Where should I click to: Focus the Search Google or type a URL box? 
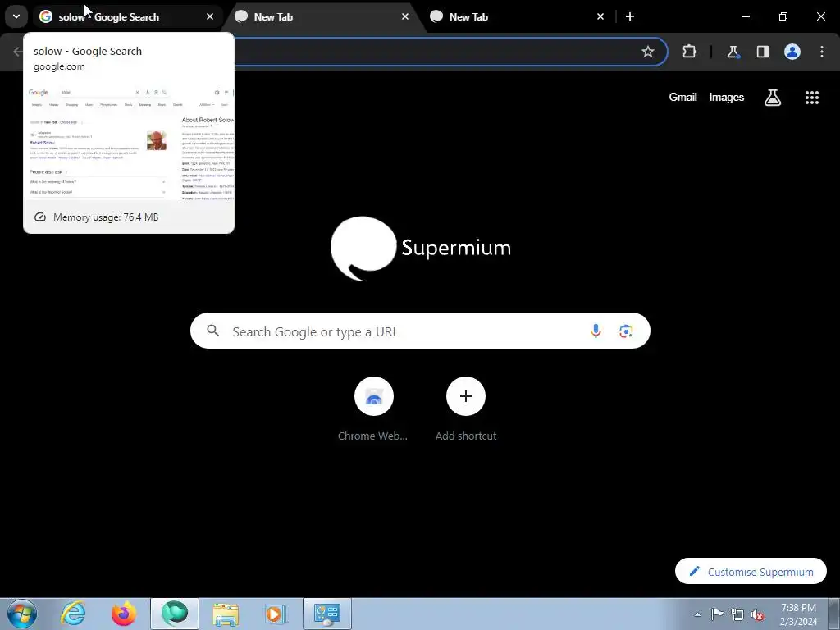tap(420, 331)
